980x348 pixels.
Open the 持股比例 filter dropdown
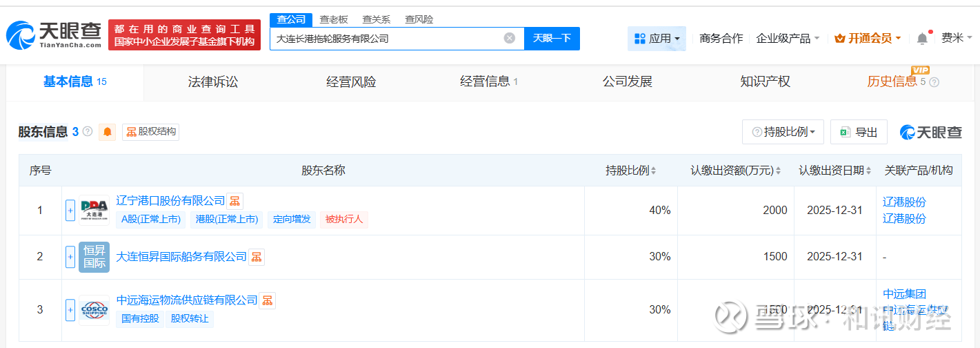point(783,132)
